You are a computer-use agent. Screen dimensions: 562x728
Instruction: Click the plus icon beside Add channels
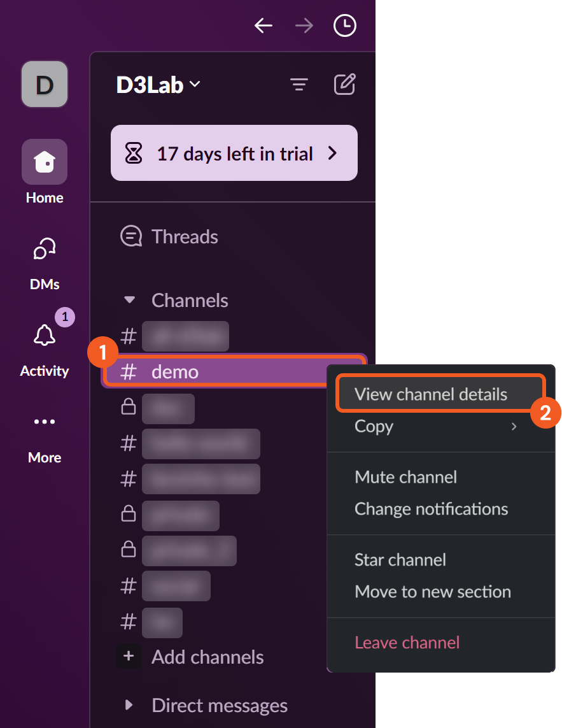coord(129,656)
